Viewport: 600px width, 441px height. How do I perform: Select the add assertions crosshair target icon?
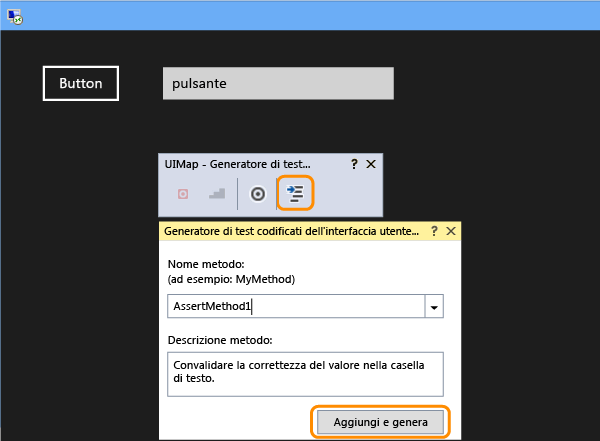[258, 194]
